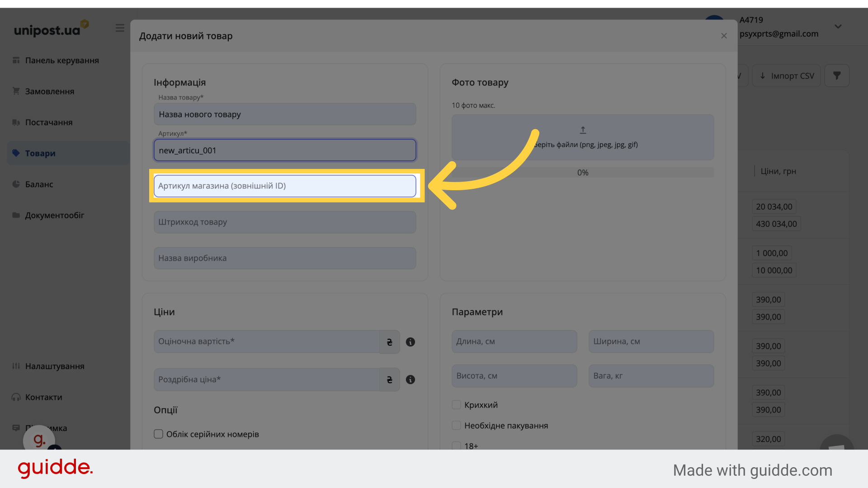Click the info icon next to Оціночна вартість
Image resolution: width=868 pixels, height=488 pixels.
coord(410,342)
